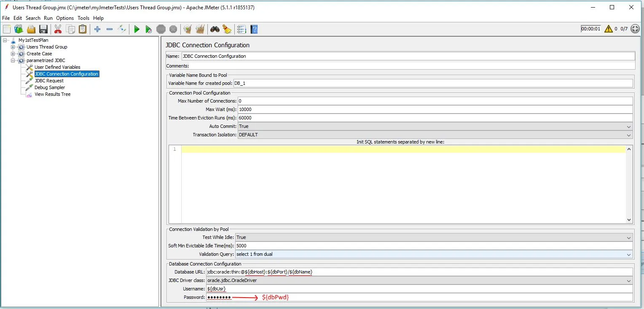The image size is (644, 309).
Task: Click the Stop test toolbar icon
Action: tap(161, 29)
